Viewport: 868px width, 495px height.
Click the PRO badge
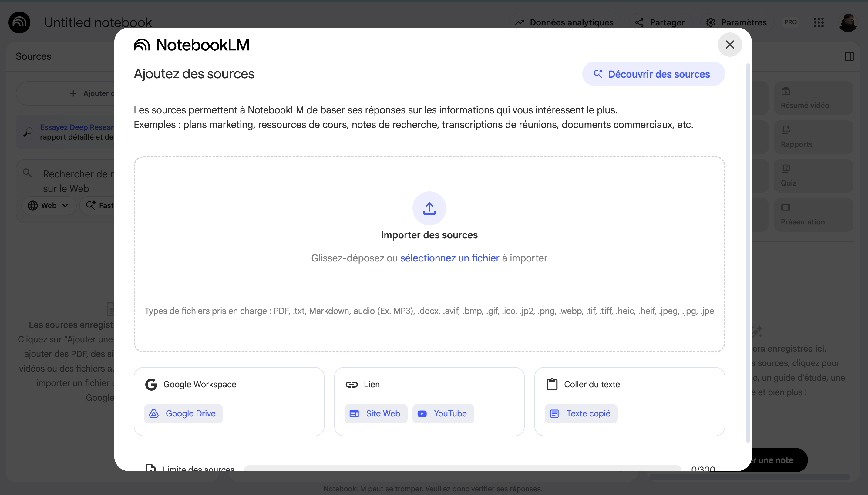click(x=791, y=22)
